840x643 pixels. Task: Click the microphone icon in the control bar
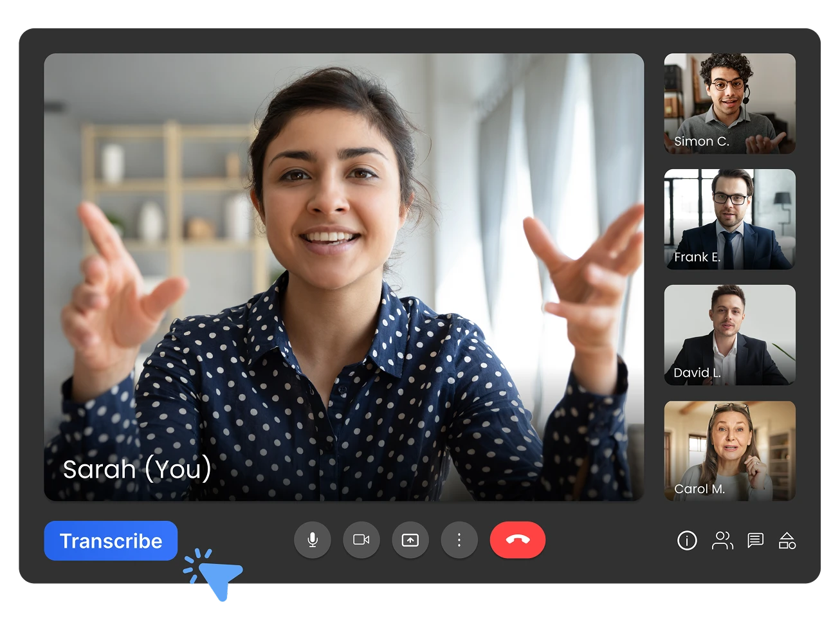(x=313, y=540)
